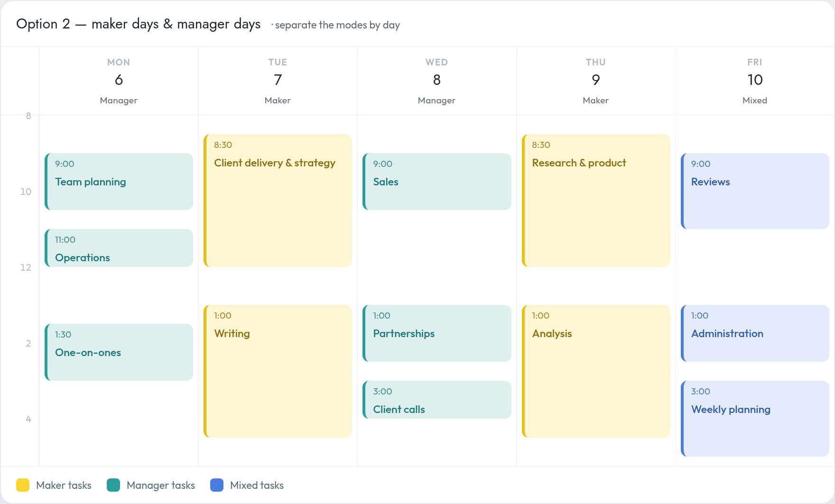Open the Reviews event on Friday
The height and width of the screenshot is (504, 835).
(755, 191)
